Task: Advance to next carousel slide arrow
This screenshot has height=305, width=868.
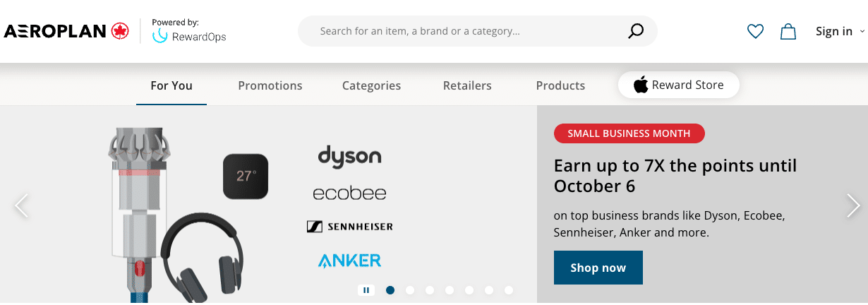Action: pyautogui.click(x=853, y=205)
